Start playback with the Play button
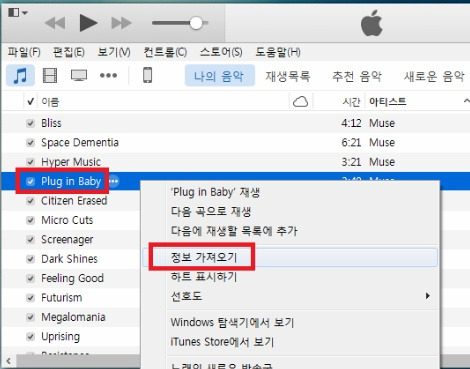The height and width of the screenshot is (369, 470). click(x=88, y=23)
